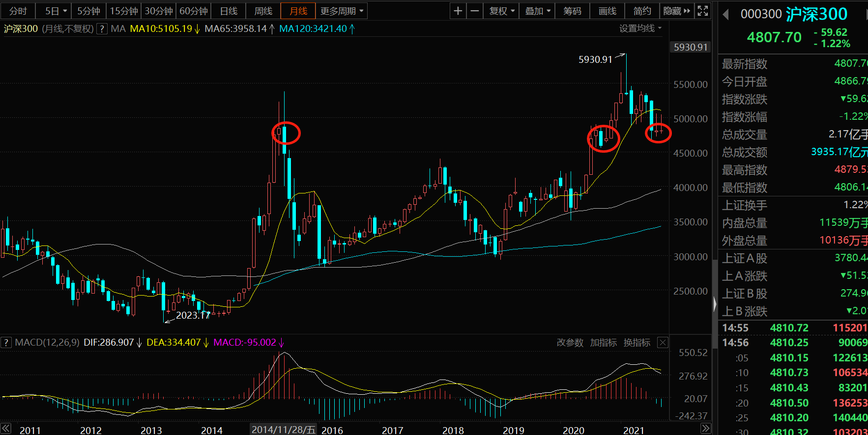
Task: Click the 筹码 button
Action: [x=573, y=11]
